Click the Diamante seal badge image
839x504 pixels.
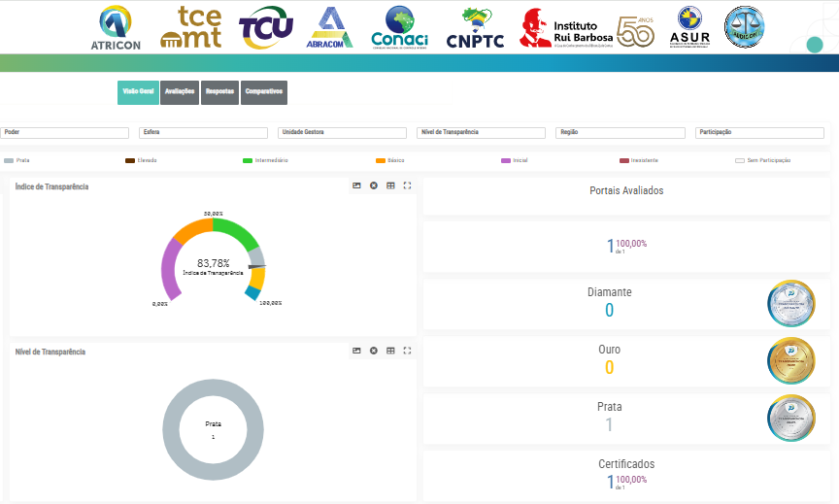point(790,304)
